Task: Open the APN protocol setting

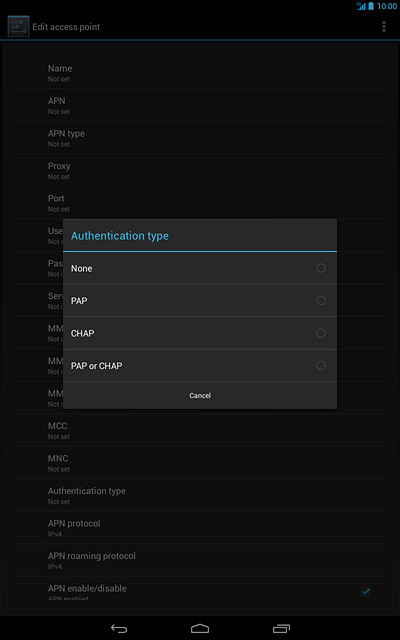Action: pyautogui.click(x=200, y=528)
